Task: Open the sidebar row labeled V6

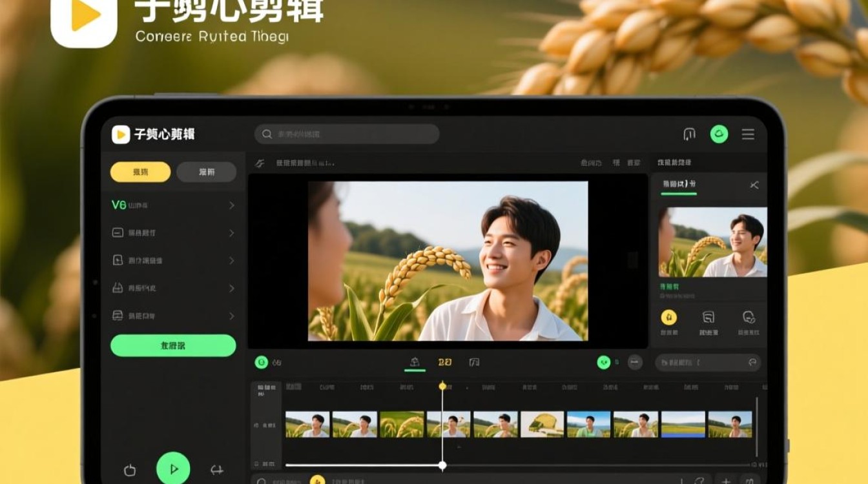Action: click(x=173, y=205)
